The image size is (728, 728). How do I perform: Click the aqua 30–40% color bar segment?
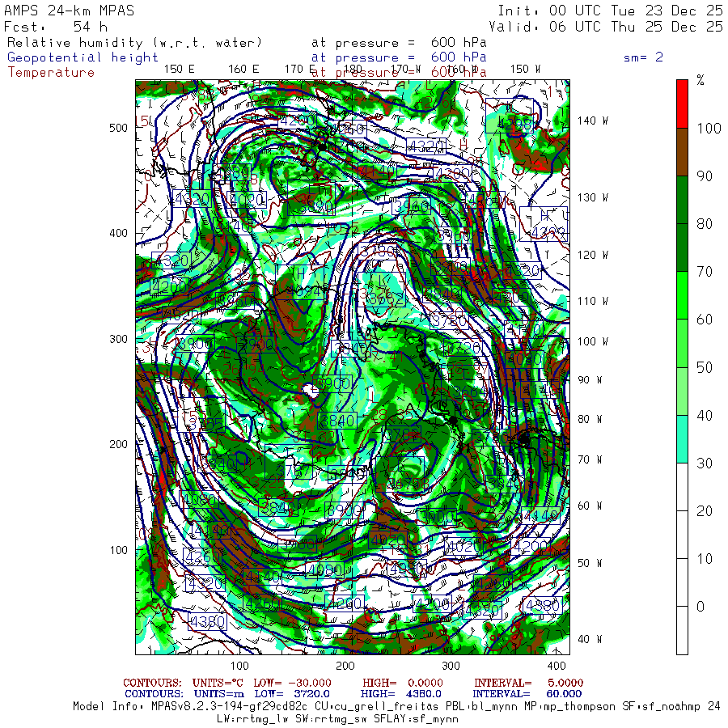[682, 439]
